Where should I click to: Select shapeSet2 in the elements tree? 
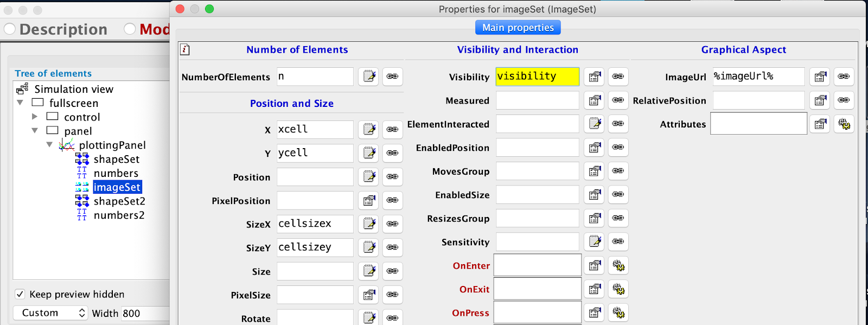point(119,201)
